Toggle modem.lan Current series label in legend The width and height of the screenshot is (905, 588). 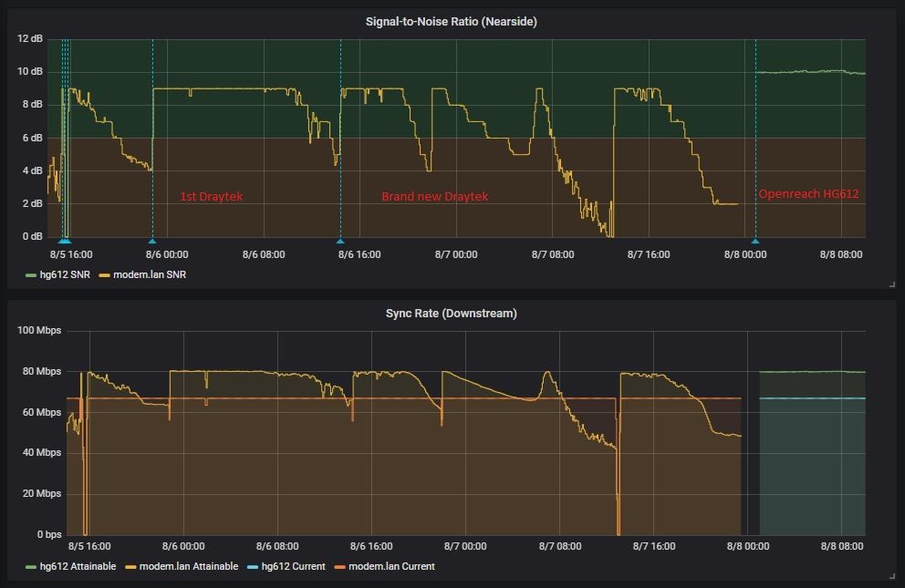pos(391,566)
